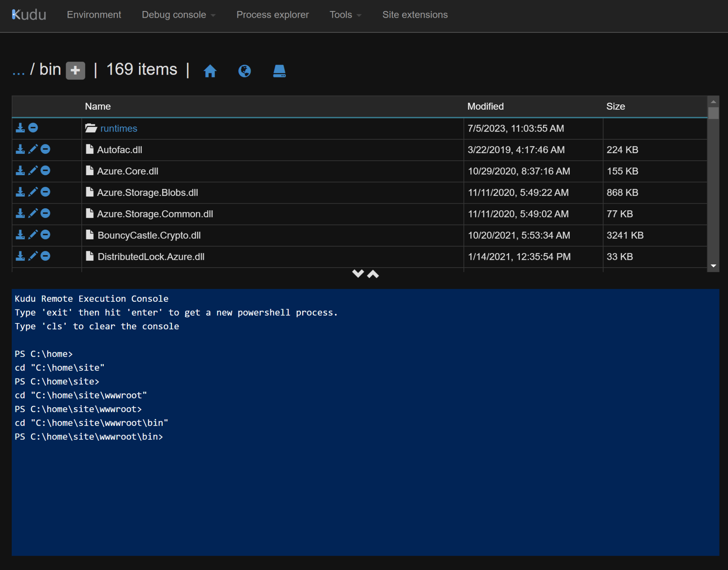Download Azure.Storage.Common.dll
728x570 pixels.
20,213
